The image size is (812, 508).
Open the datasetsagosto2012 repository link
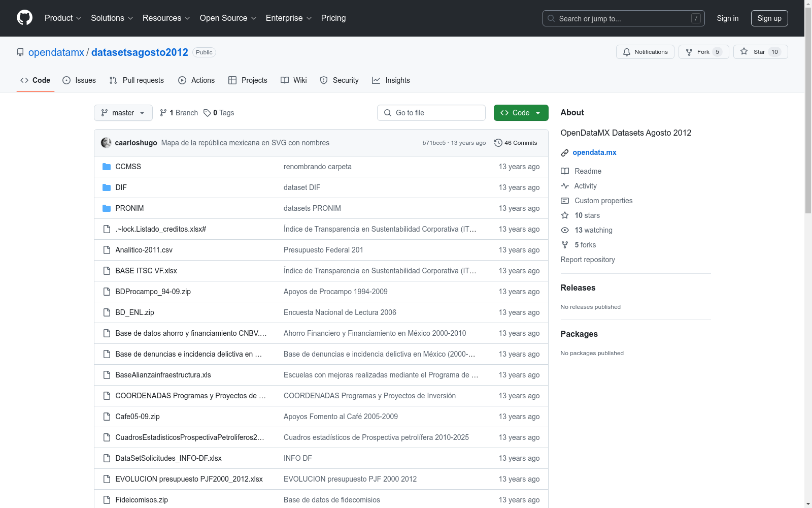point(140,52)
